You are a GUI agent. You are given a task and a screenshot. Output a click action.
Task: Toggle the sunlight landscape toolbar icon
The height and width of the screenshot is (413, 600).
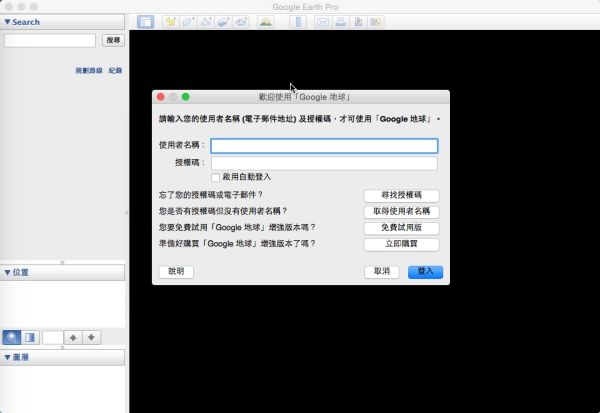266,22
